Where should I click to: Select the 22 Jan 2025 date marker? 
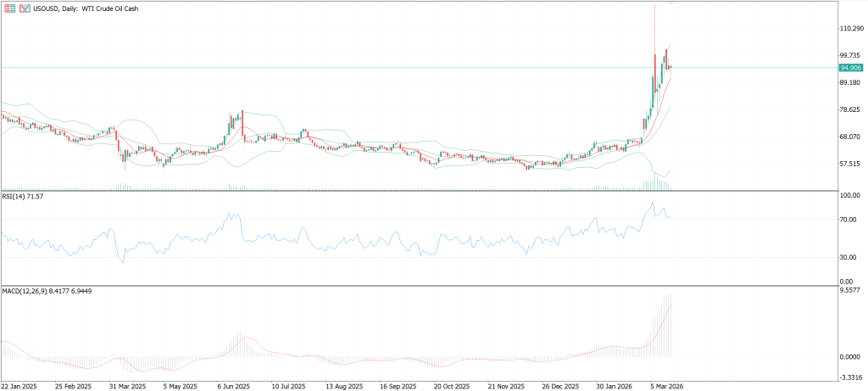pyautogui.click(x=19, y=385)
